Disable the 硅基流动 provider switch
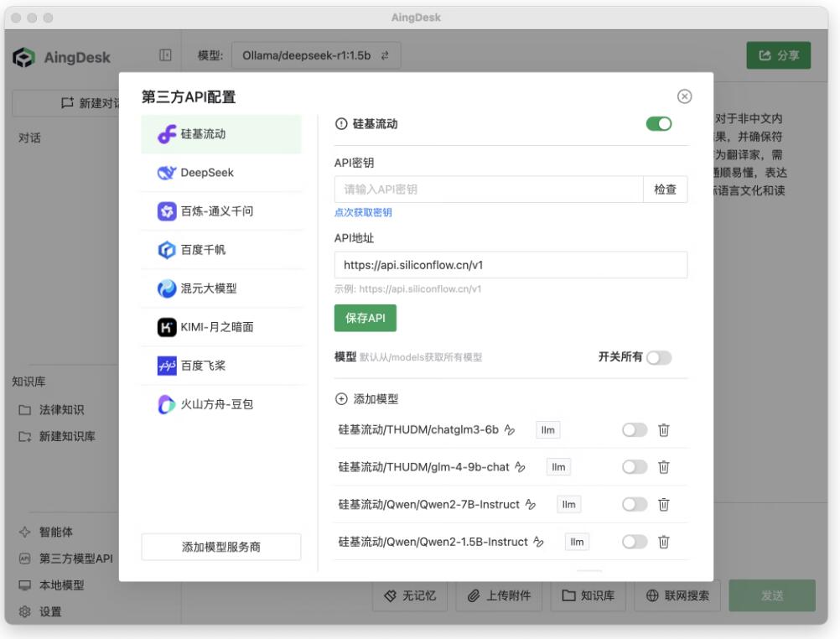The image size is (840, 639). click(x=658, y=124)
